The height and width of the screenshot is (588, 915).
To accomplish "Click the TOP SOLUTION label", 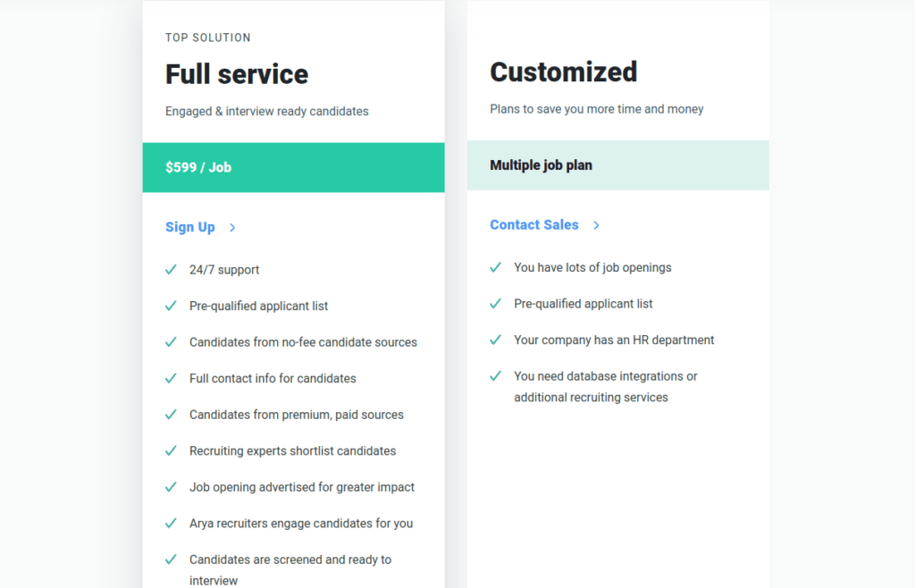I will [207, 38].
